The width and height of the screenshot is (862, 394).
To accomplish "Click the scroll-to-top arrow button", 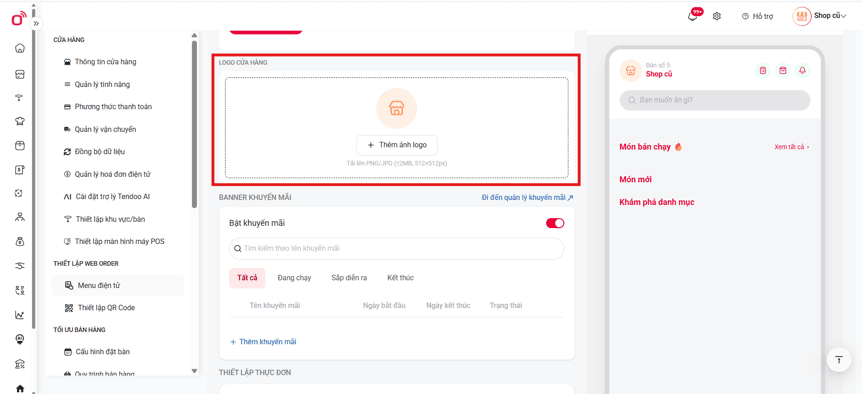I will (x=838, y=359).
